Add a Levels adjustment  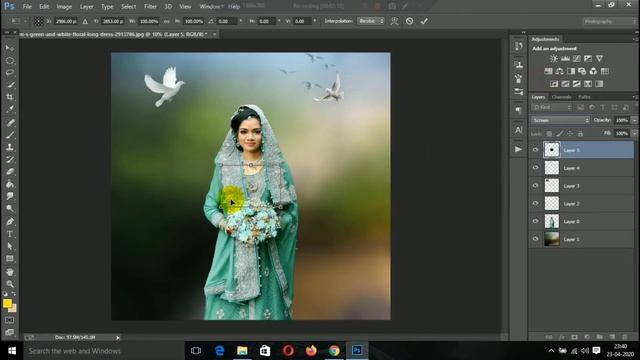(x=565, y=59)
